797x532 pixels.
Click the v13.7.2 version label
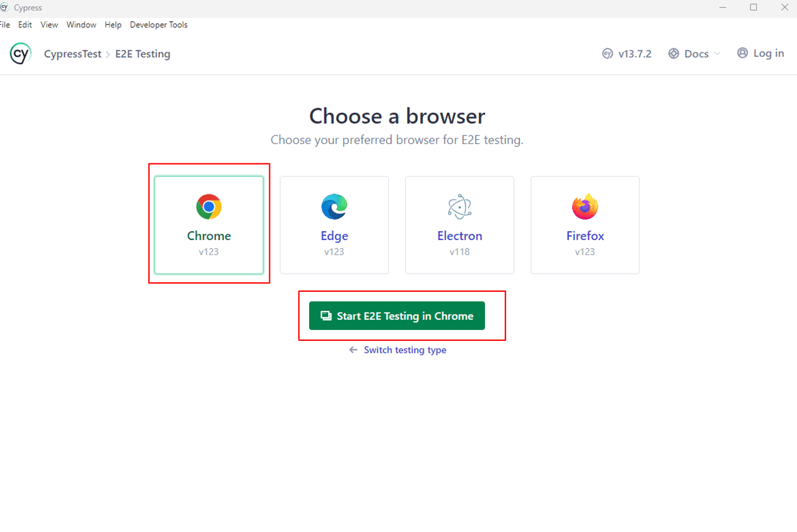[x=635, y=53]
